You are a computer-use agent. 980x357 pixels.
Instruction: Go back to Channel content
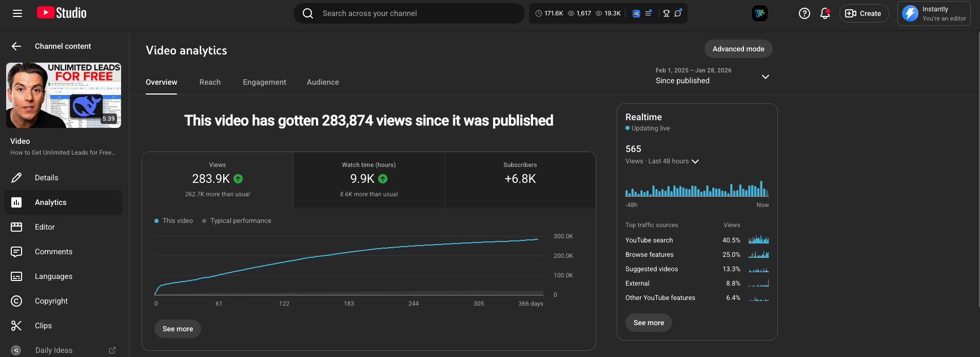(16, 46)
